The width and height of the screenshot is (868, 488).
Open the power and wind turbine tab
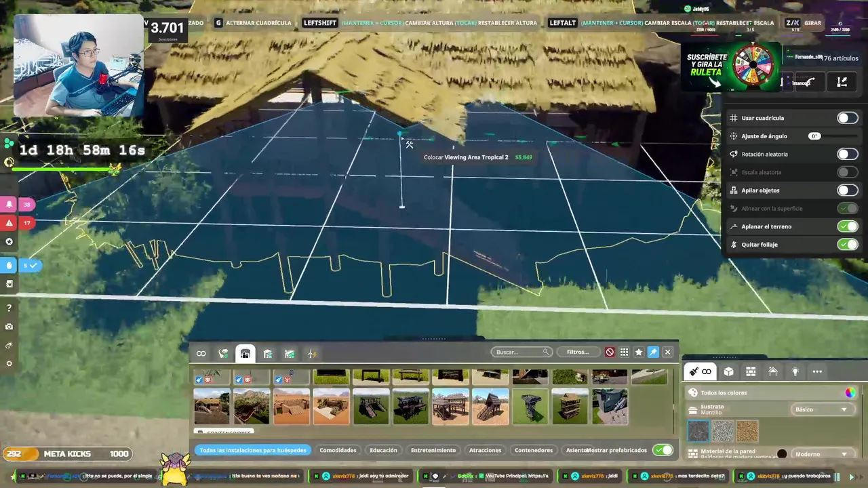point(312,353)
